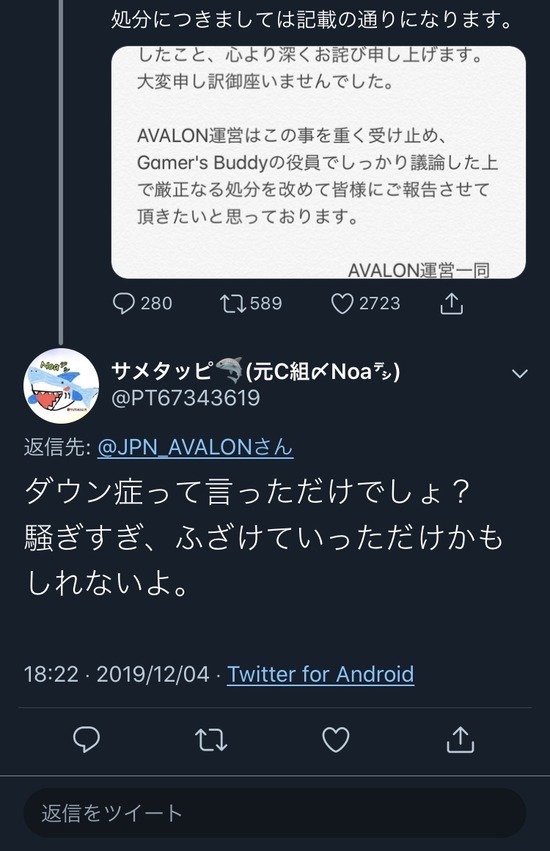Share the サメタッピ reply tweet
Image resolution: width=550 pixels, height=851 pixels.
[x=460, y=739]
